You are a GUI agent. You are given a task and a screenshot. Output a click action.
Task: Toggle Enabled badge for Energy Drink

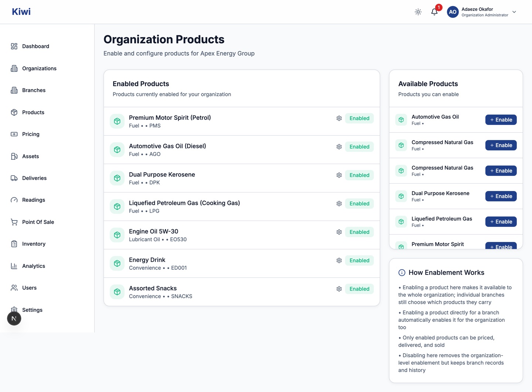[x=359, y=260]
